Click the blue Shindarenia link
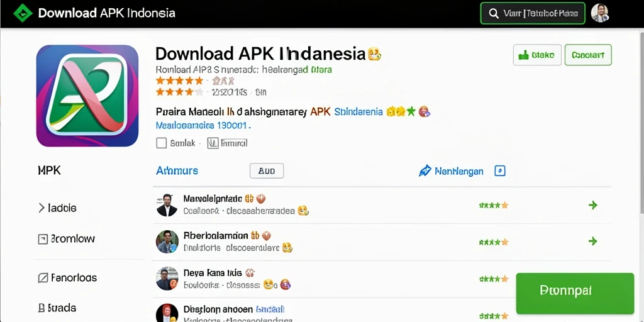 click(x=358, y=112)
